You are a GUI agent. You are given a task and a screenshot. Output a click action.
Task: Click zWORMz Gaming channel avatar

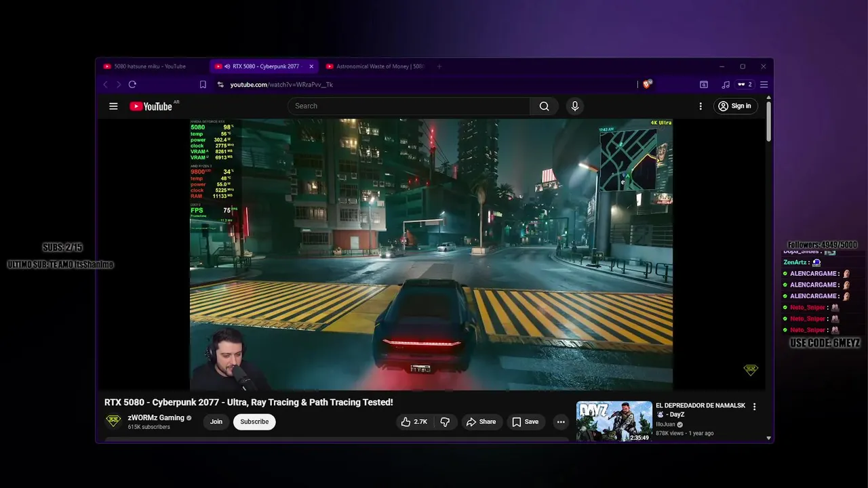(113, 421)
